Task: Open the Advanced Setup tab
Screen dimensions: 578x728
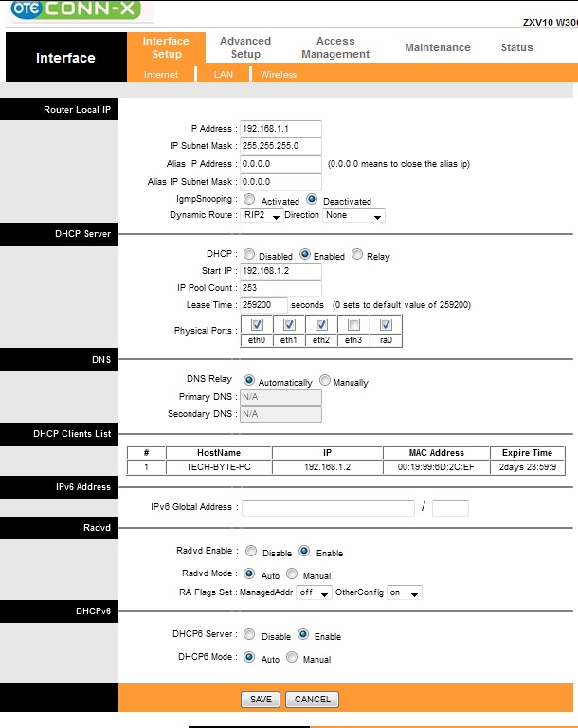Action: [245, 47]
